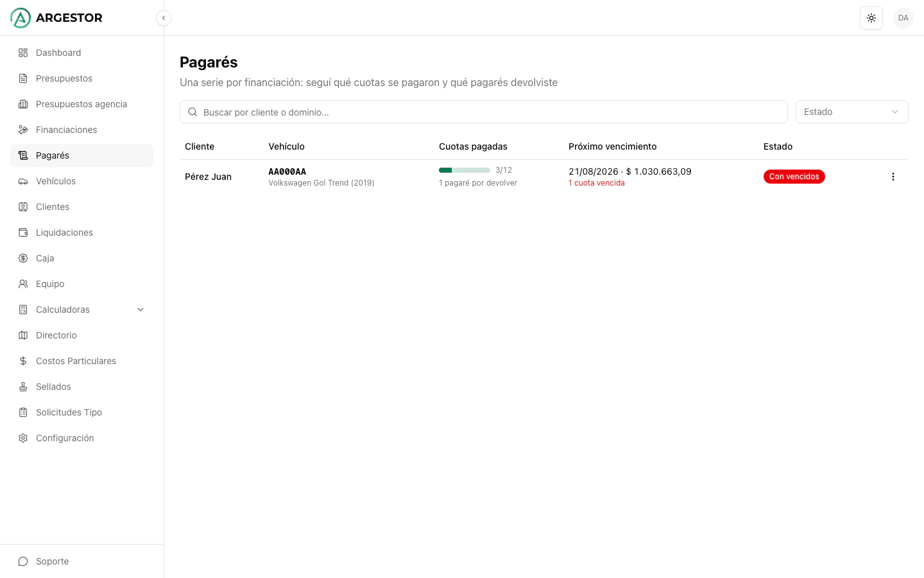Image resolution: width=924 pixels, height=578 pixels.
Task: Open the row actions menu for Pérez Juan
Action: [893, 177]
